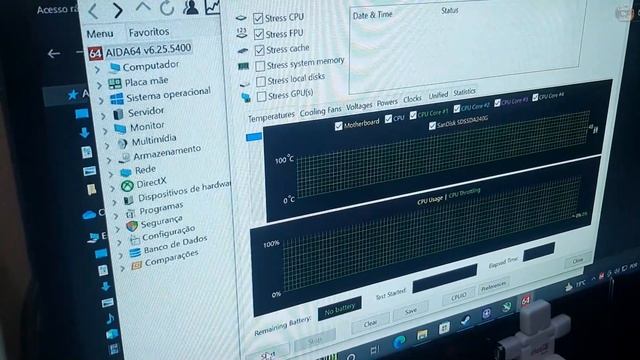Expand the Computador tree node
The height and width of the screenshot is (360, 640).
pos(97,70)
